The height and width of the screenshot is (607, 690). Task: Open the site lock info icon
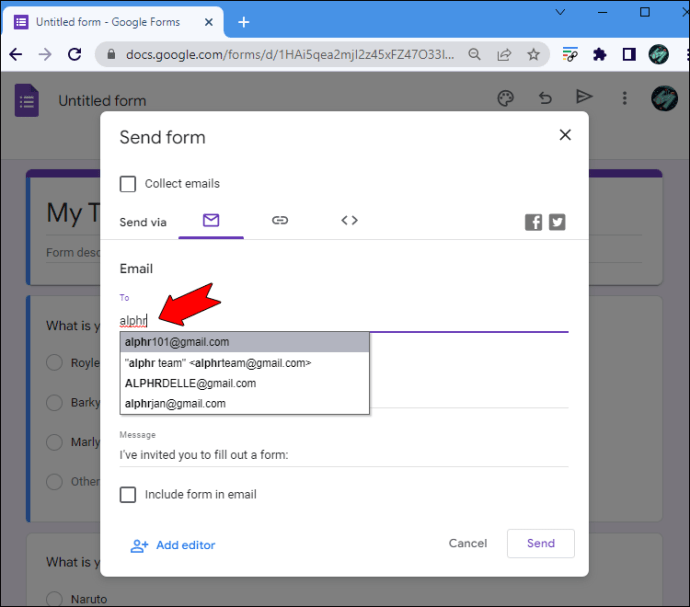[111, 55]
